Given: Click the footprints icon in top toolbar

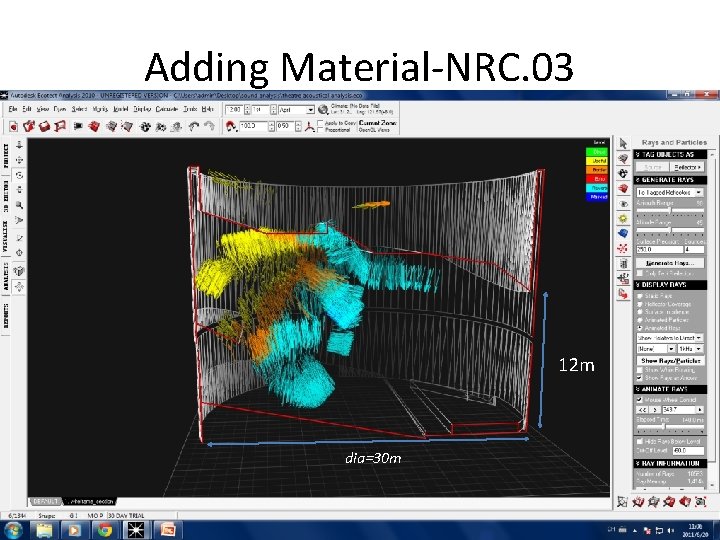Looking at the screenshot, I should (145, 126).
